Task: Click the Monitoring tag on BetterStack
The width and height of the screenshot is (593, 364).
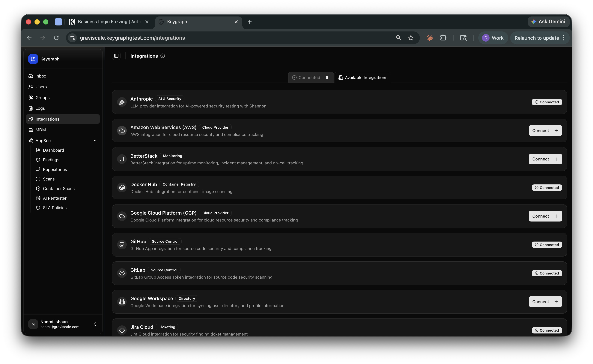Action: click(173, 156)
